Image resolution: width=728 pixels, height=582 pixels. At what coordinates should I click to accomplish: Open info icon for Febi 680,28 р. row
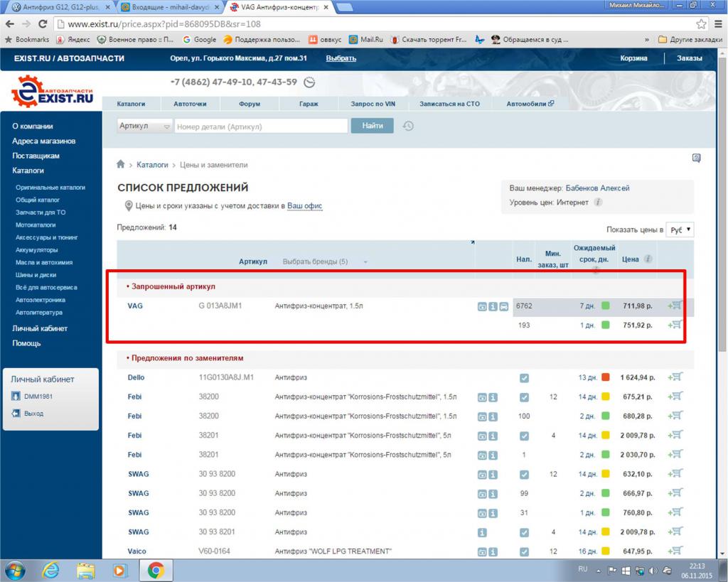click(493, 416)
